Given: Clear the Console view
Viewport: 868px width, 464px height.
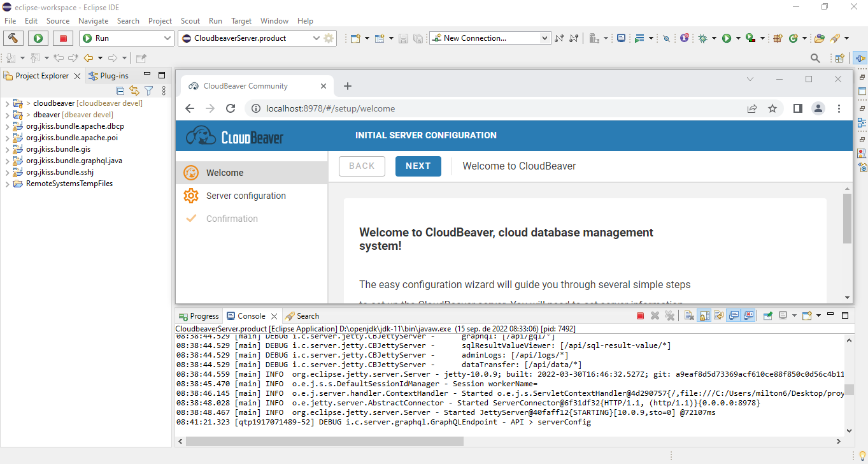Looking at the screenshot, I should tap(688, 315).
